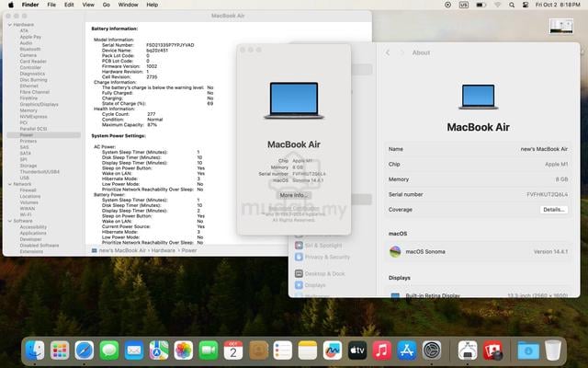Open the Apple menu

(x=11, y=5)
